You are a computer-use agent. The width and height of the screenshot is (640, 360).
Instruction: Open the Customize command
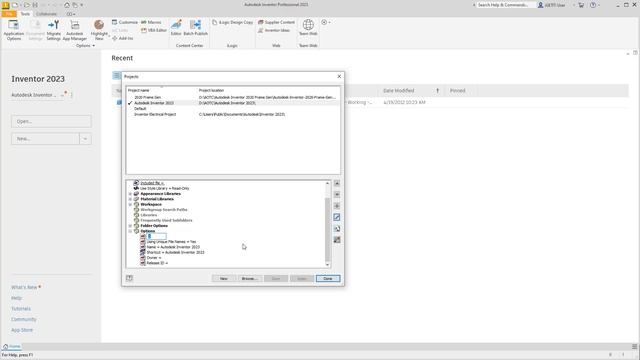[124, 22]
